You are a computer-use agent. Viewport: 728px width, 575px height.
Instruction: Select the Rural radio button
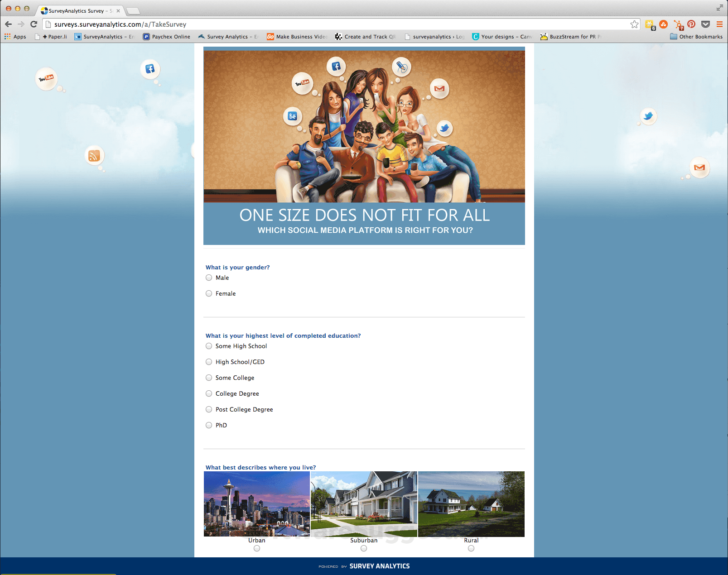(x=471, y=548)
